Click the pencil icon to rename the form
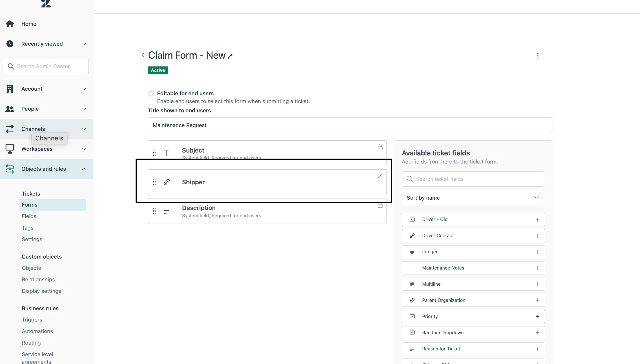 pyautogui.click(x=230, y=56)
